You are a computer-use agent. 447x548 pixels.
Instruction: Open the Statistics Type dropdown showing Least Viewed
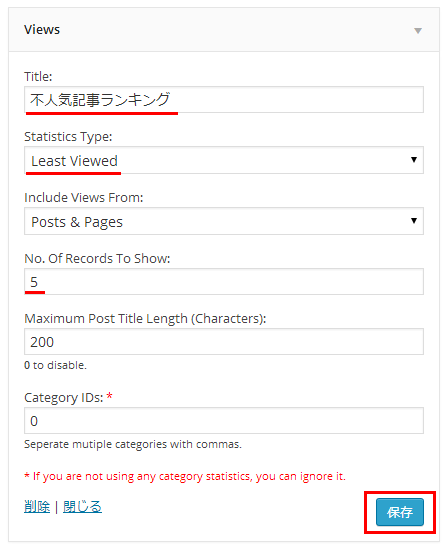(x=224, y=160)
